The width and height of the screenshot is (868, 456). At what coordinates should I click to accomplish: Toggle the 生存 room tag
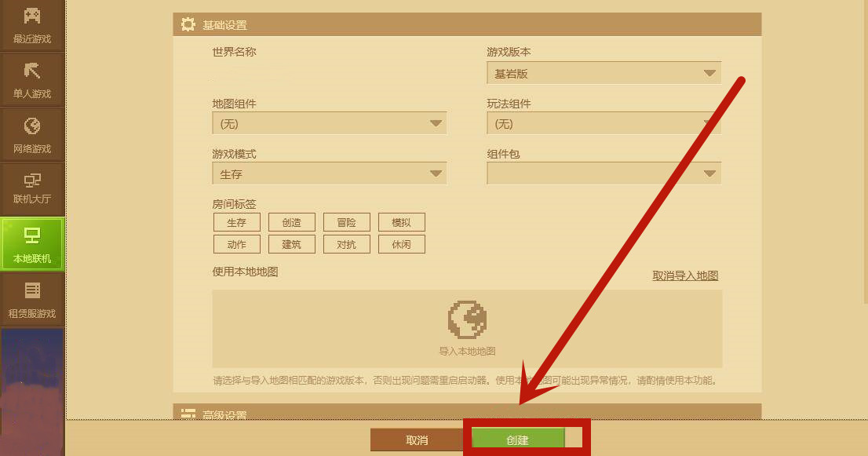(236, 222)
